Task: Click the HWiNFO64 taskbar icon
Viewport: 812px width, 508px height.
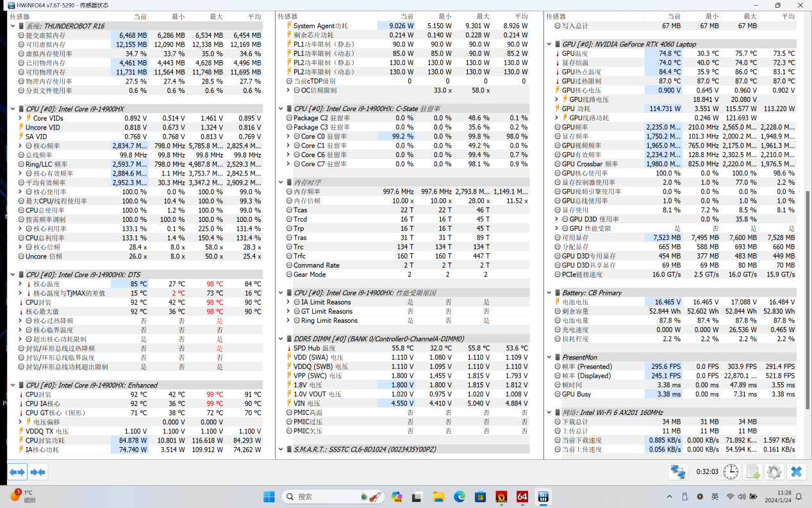Action: pyautogui.click(x=543, y=496)
